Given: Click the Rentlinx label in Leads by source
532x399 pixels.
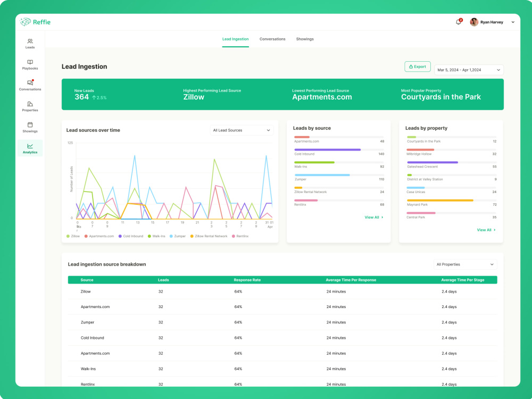Looking at the screenshot, I should click(300, 205).
